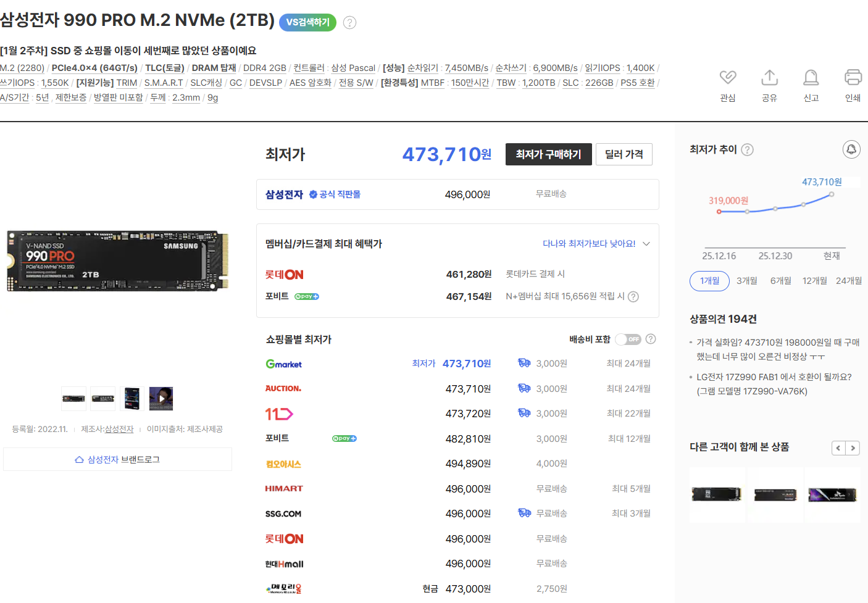Click previous arrow in related products carousel
The image size is (868, 603).
pyautogui.click(x=838, y=447)
